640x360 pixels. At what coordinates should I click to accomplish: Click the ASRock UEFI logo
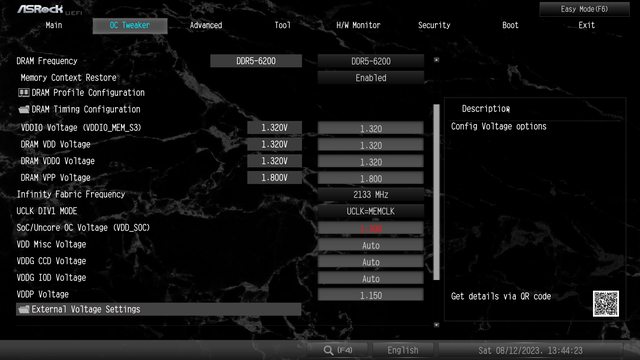(x=49, y=9)
